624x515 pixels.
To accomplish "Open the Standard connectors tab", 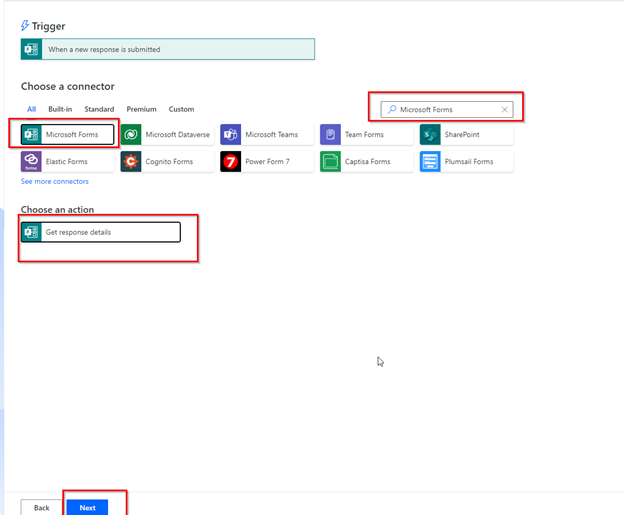I will [x=99, y=109].
